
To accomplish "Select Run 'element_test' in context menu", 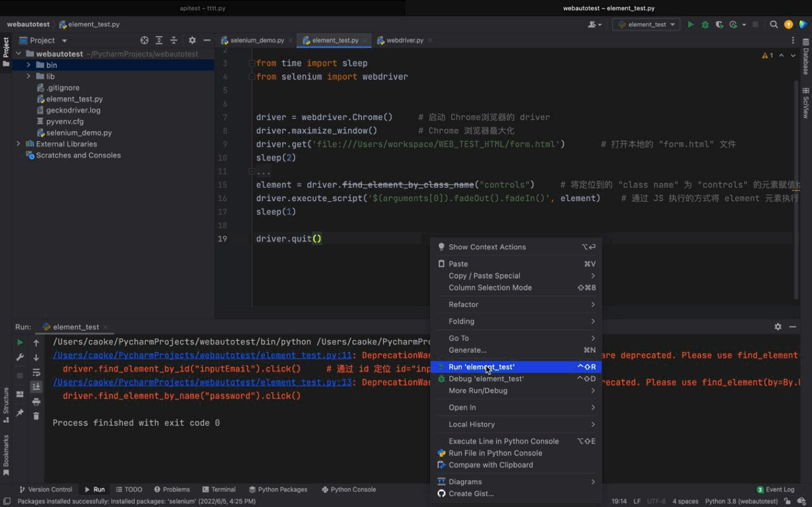I will coord(481,367).
